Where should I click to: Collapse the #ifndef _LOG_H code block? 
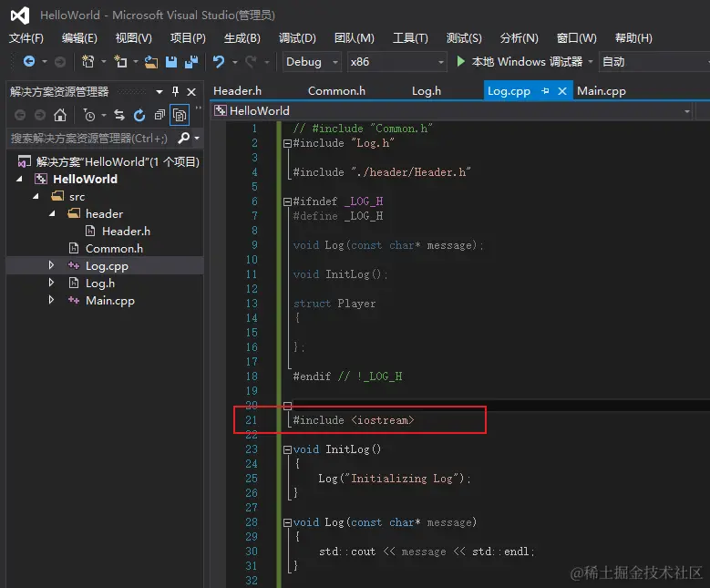(x=287, y=201)
